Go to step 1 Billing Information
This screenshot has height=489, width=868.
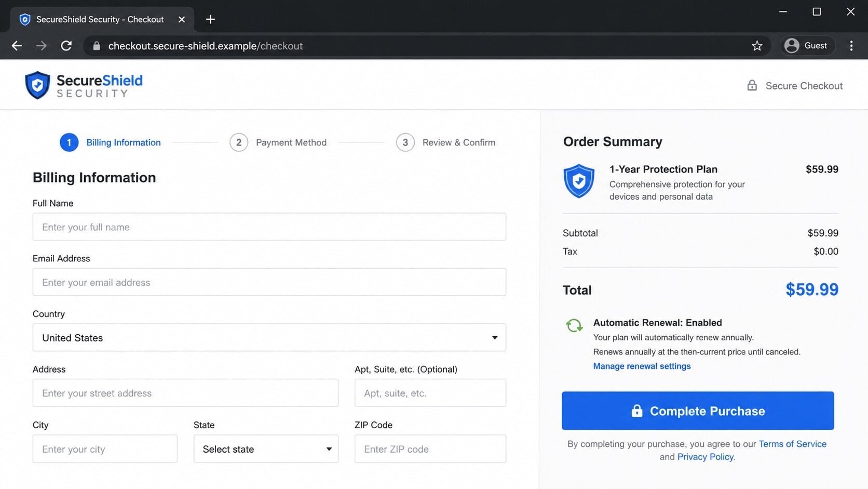[x=111, y=142]
